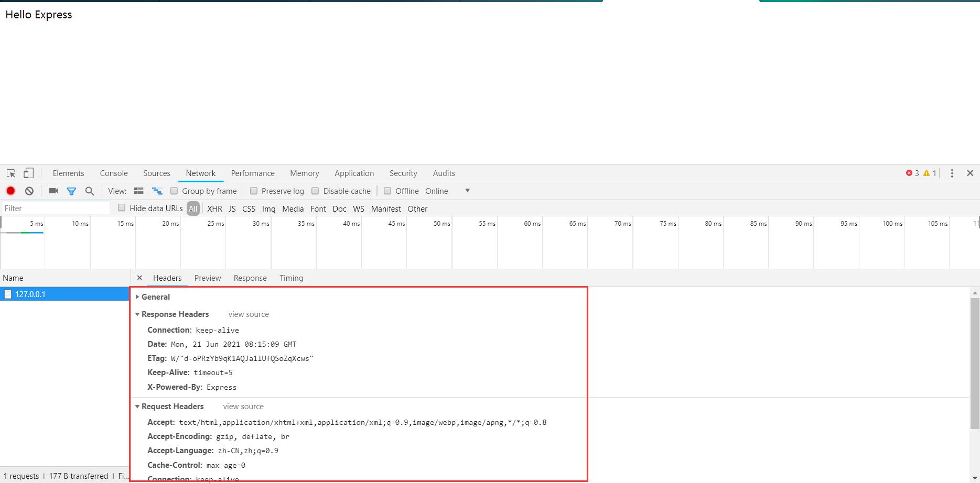Filter requests by Manifest
The height and width of the screenshot is (483, 980).
pyautogui.click(x=386, y=208)
